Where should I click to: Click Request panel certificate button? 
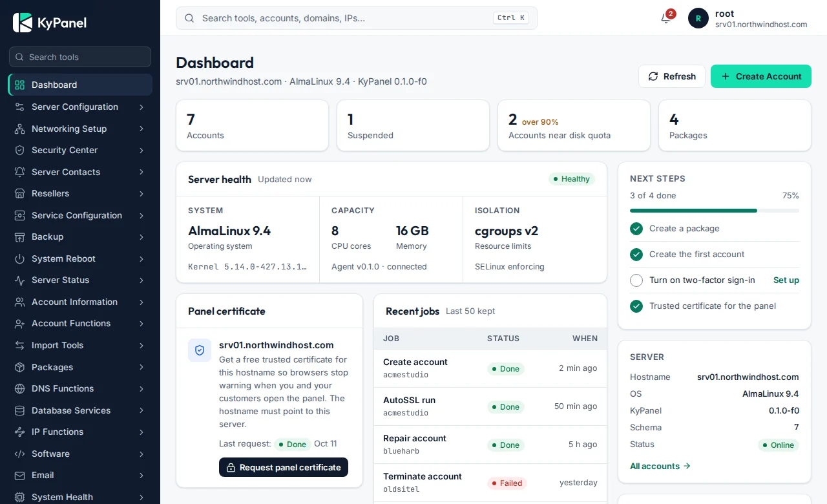[284, 467]
